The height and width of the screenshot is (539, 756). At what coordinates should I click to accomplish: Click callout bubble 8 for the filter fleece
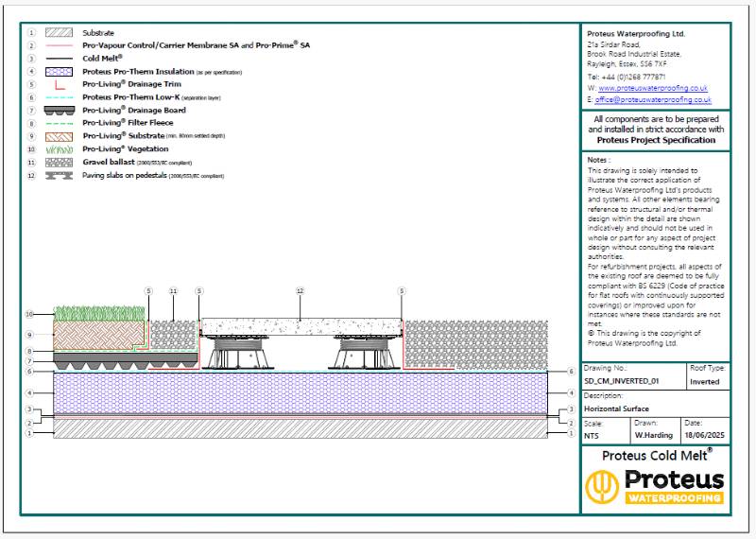tap(29, 351)
